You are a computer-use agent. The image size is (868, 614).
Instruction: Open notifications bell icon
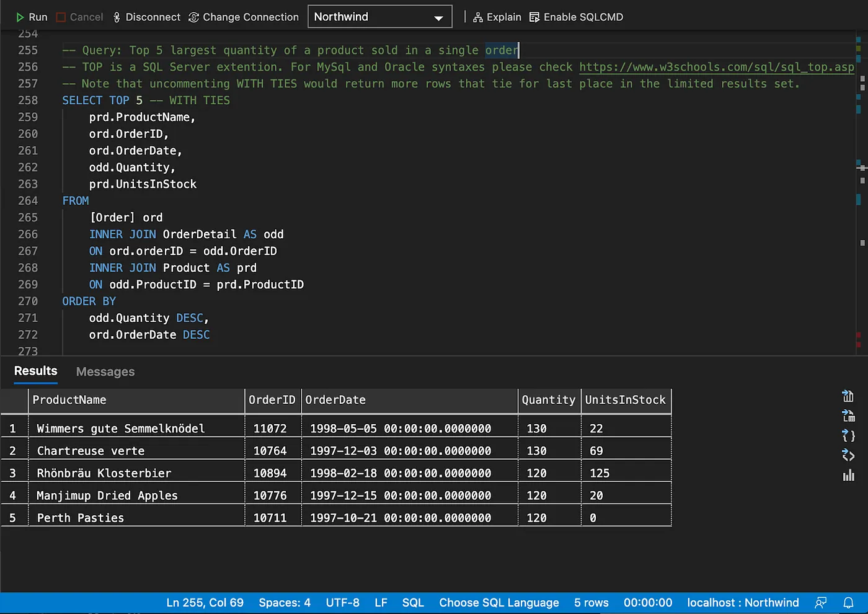(x=848, y=603)
